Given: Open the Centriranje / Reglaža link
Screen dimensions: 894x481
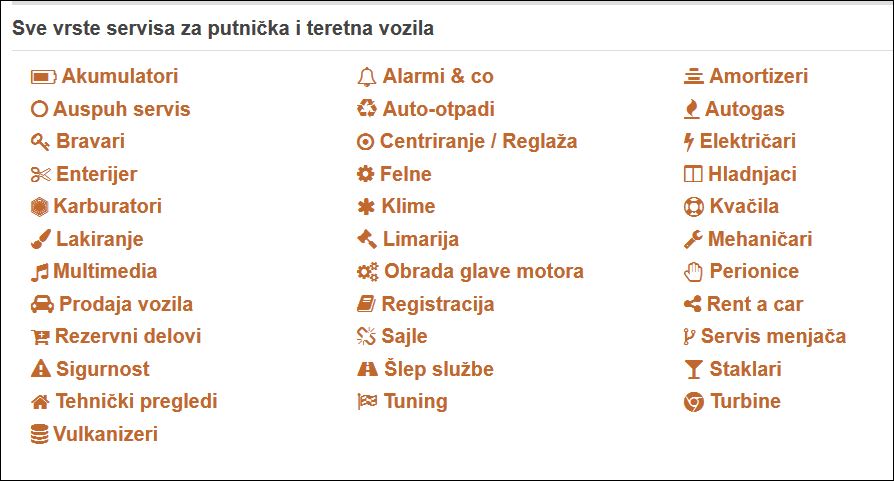Looking at the screenshot, I should tap(478, 142).
